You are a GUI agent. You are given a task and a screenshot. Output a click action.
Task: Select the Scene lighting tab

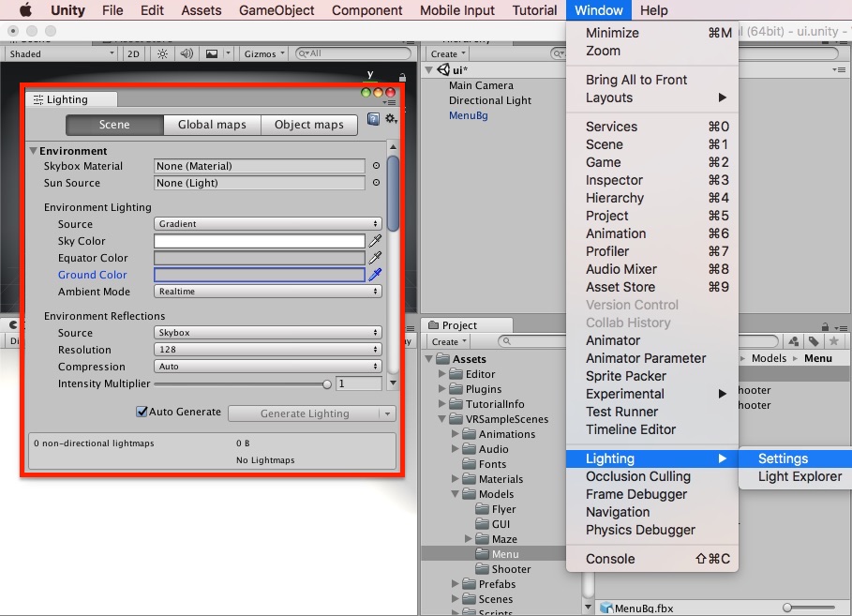pos(114,125)
